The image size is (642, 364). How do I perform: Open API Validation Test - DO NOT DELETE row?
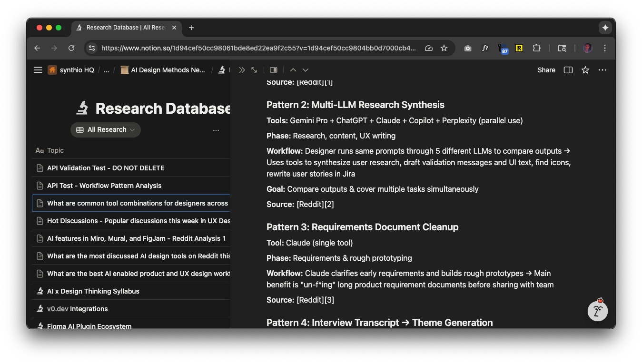point(131,168)
